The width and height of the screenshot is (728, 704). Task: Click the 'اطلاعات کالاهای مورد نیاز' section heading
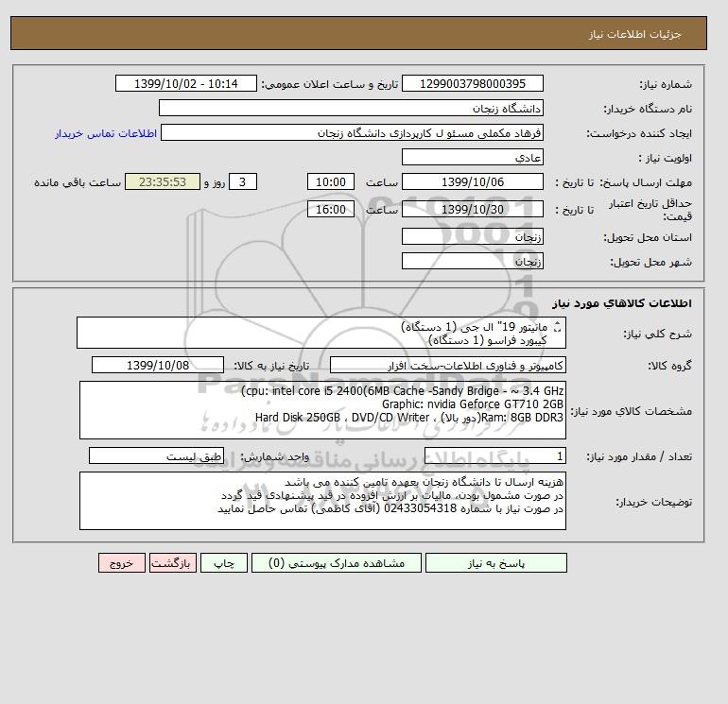click(622, 303)
